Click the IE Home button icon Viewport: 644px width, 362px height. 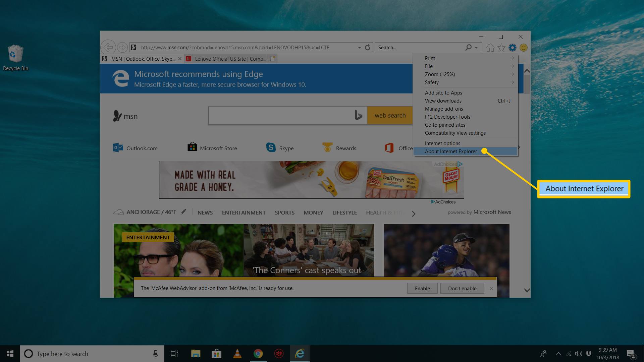490,47
